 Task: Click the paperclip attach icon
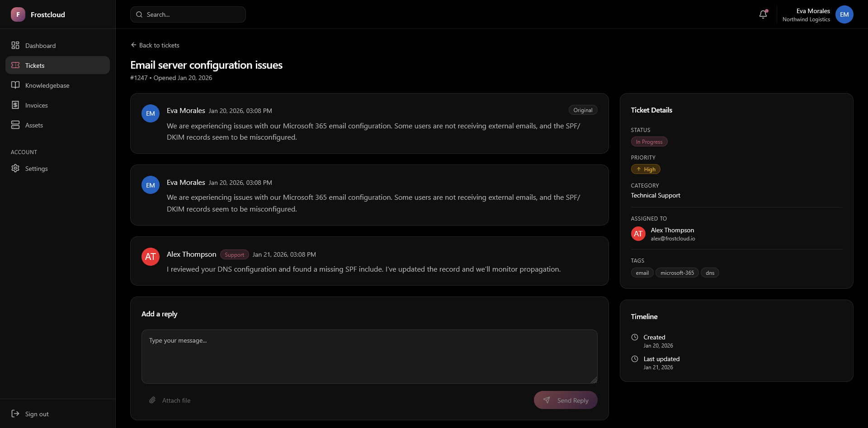pyautogui.click(x=153, y=400)
